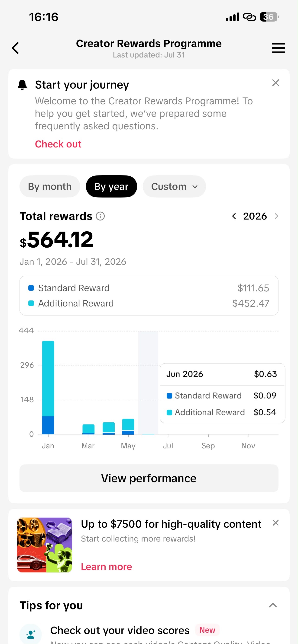Tap the bell notification icon
298x644 pixels.
22,85
